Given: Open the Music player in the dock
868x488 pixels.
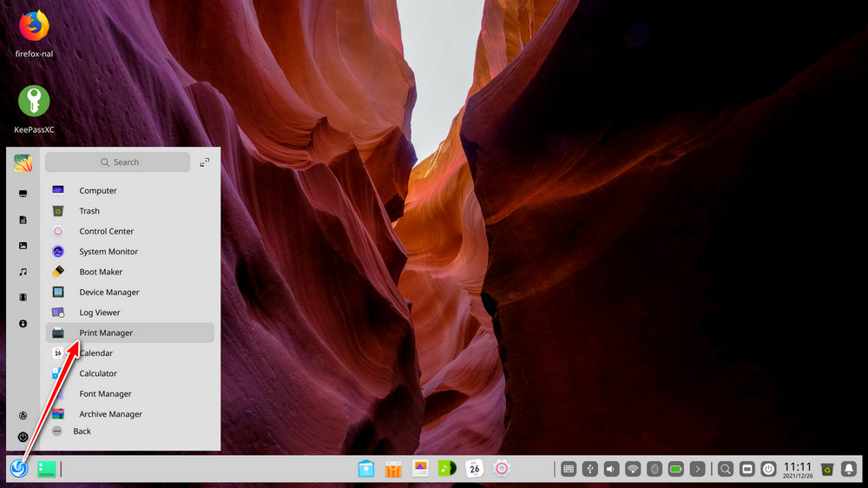Looking at the screenshot, I should 447,469.
